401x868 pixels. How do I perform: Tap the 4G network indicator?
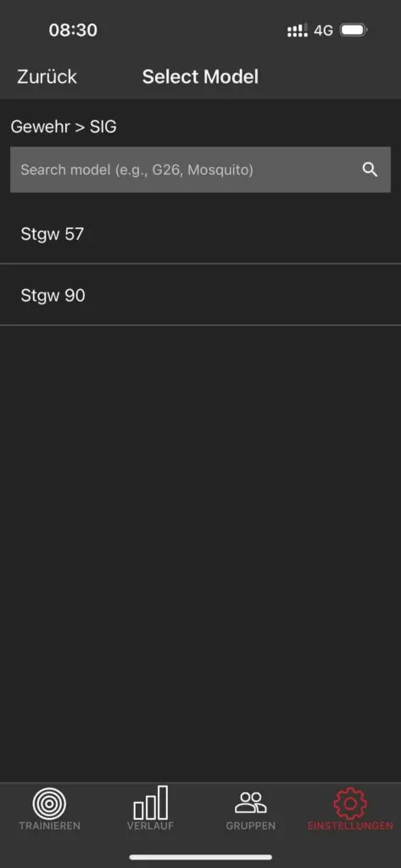tap(324, 31)
